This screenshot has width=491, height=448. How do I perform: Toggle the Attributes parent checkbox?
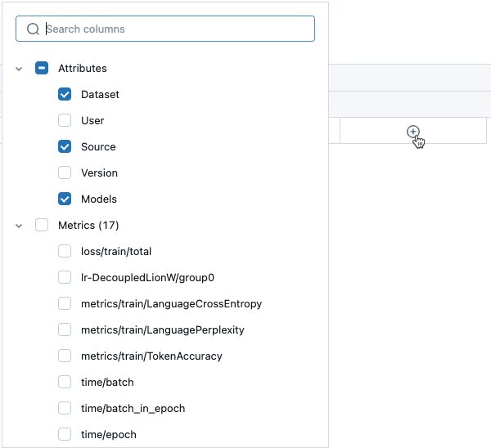coord(42,69)
